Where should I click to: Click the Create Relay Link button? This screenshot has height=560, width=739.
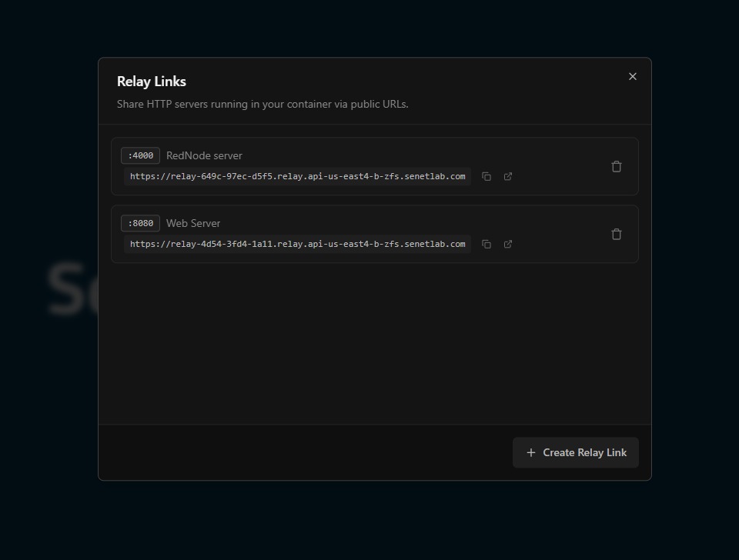[x=576, y=452]
